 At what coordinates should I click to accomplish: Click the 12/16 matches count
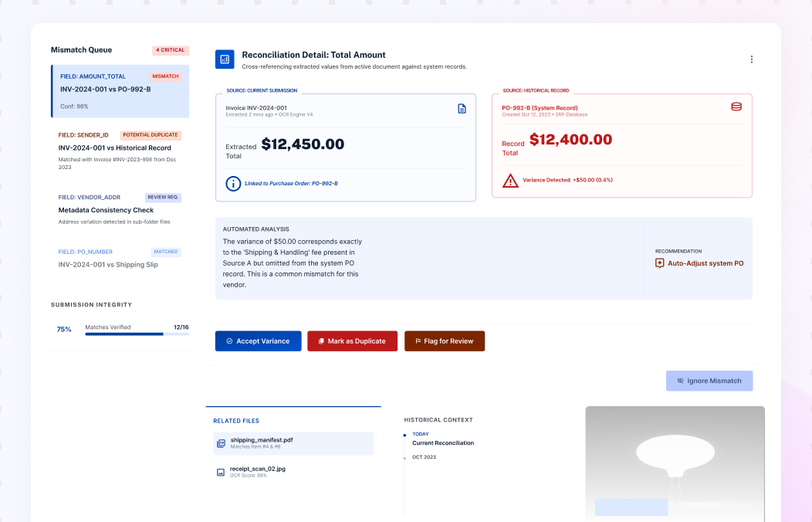pos(181,327)
